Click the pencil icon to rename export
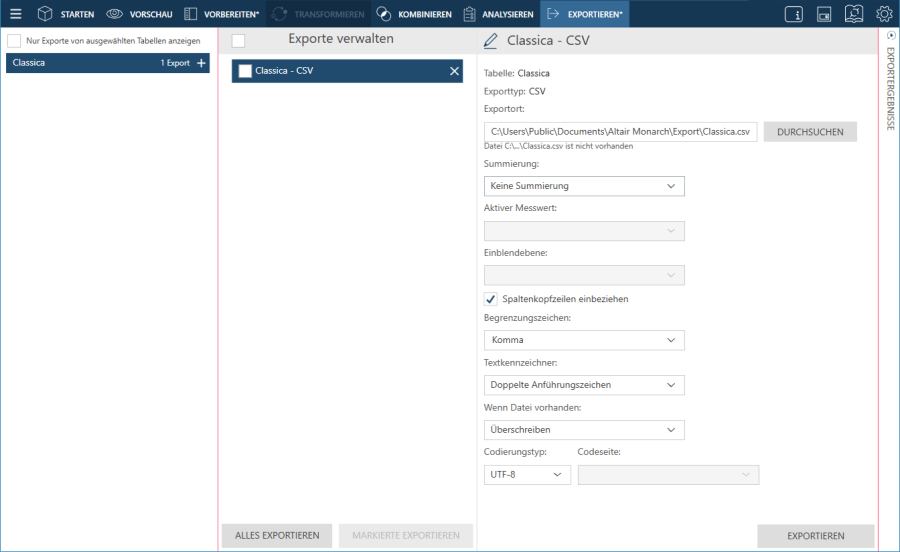 (490, 41)
